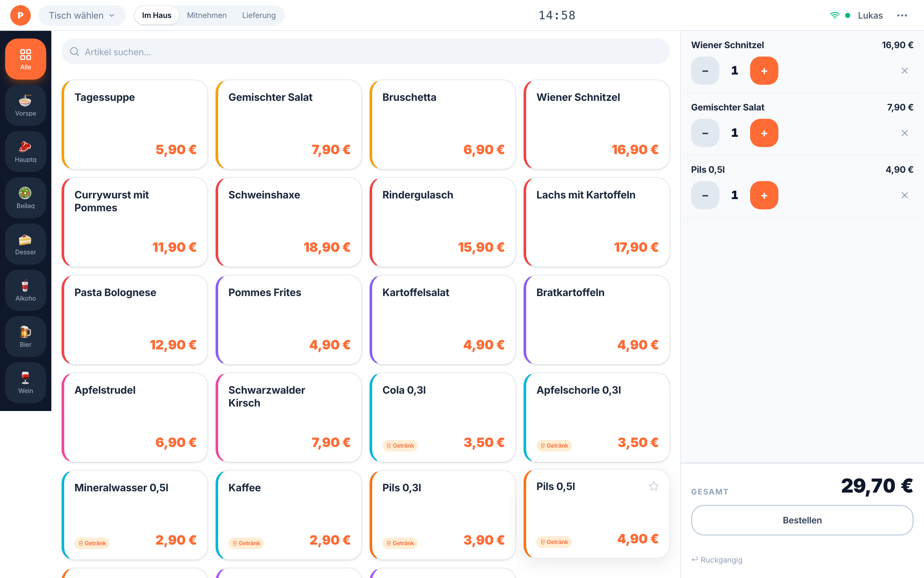Open the Lukas user profile
This screenshot has width=924, height=578.
click(870, 15)
